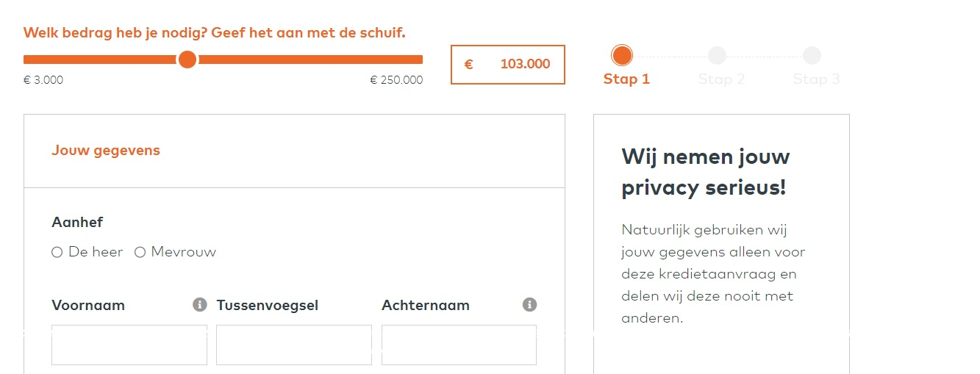Click the orange slider handle
The height and width of the screenshot is (374, 980).
pyautogui.click(x=187, y=60)
